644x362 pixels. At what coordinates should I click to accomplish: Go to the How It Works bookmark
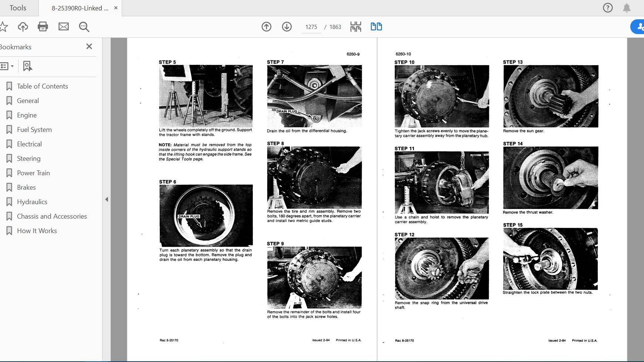pos(37,231)
